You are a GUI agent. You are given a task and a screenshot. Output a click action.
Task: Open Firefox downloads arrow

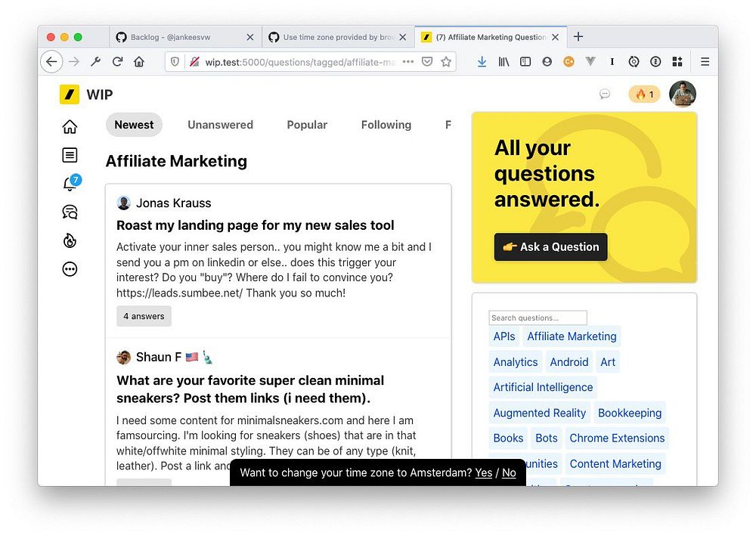click(482, 62)
